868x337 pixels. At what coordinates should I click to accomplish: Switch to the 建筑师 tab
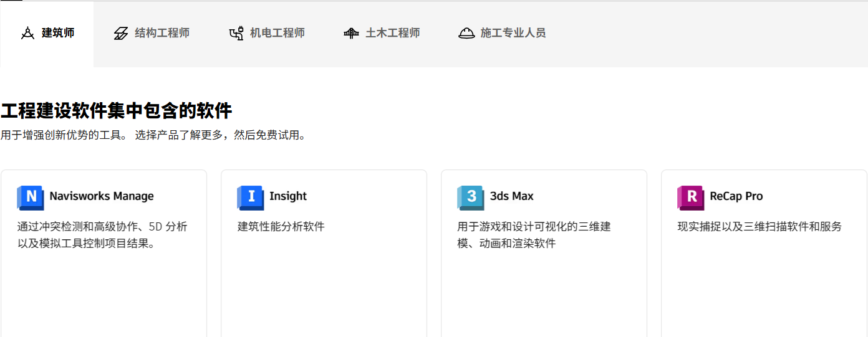[x=58, y=33]
